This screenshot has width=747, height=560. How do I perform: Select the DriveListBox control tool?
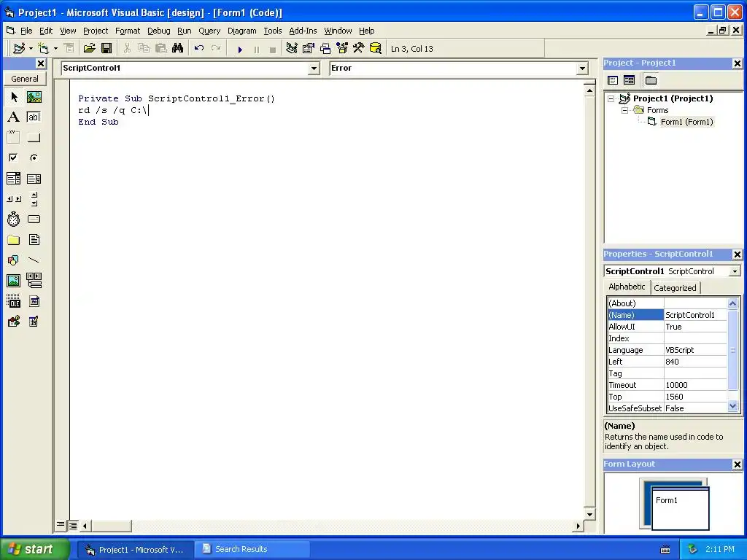34,219
